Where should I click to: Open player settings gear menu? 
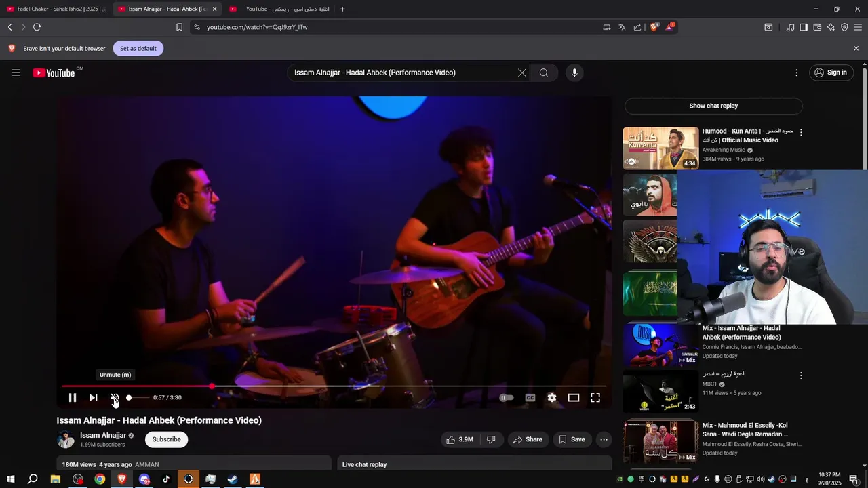552,398
